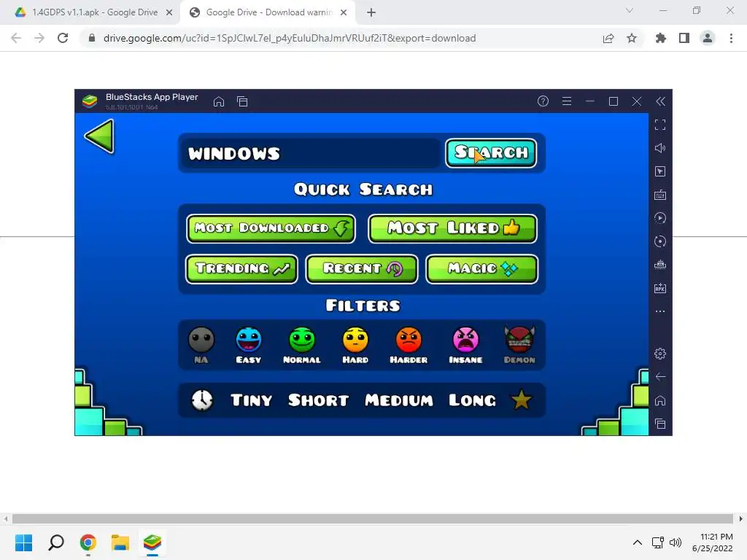Show hidden system tray icons
The image size is (747, 560).
tap(638, 542)
